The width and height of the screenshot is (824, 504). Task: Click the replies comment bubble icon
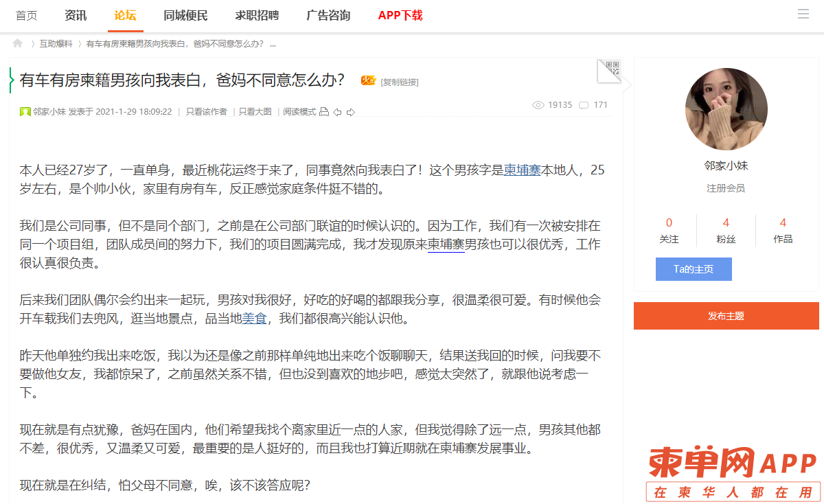pos(584,105)
